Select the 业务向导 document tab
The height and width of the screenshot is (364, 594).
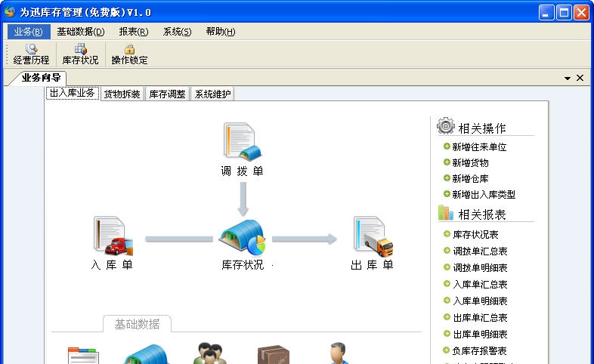pyautogui.click(x=41, y=78)
